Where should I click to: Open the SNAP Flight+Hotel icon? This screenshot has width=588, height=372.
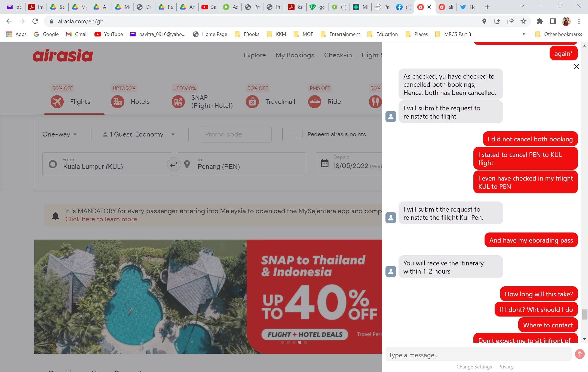(x=178, y=102)
